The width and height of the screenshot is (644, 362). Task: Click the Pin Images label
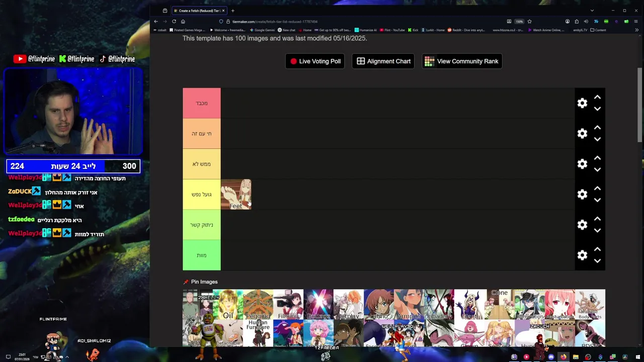coord(200,282)
